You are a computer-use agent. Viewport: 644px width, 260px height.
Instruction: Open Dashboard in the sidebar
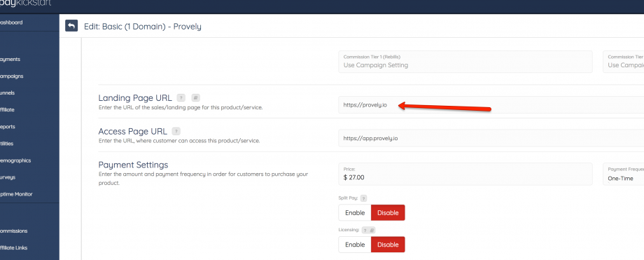[11, 22]
